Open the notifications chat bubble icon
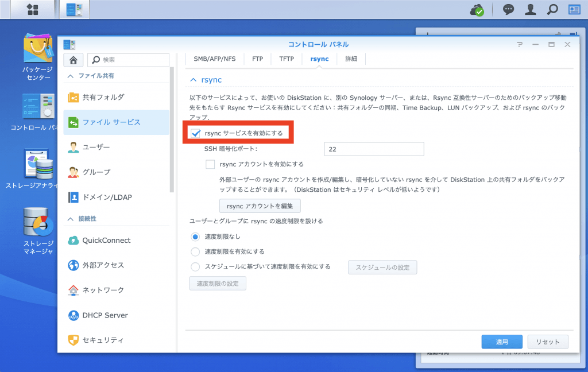The width and height of the screenshot is (588, 372). [x=508, y=9]
